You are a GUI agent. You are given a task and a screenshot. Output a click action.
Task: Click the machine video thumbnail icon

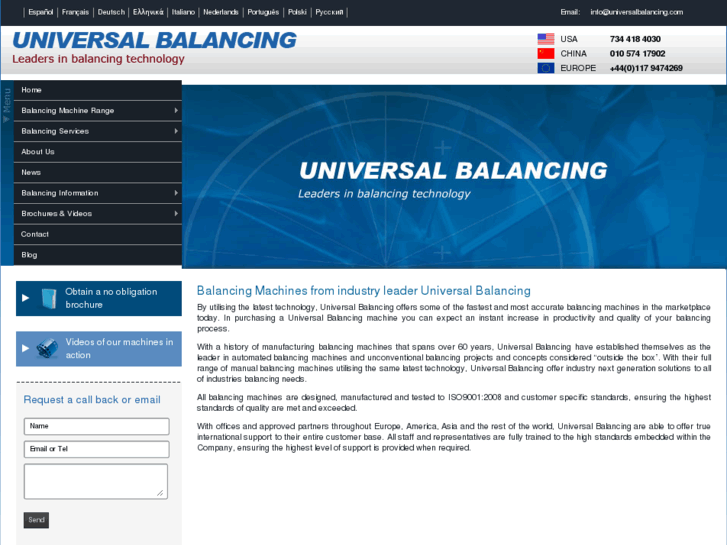click(47, 348)
